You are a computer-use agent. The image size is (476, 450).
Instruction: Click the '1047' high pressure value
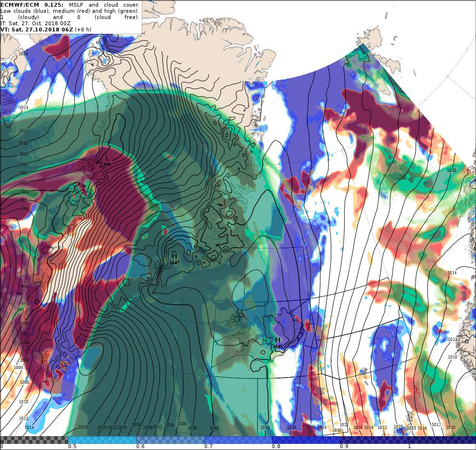point(174,263)
